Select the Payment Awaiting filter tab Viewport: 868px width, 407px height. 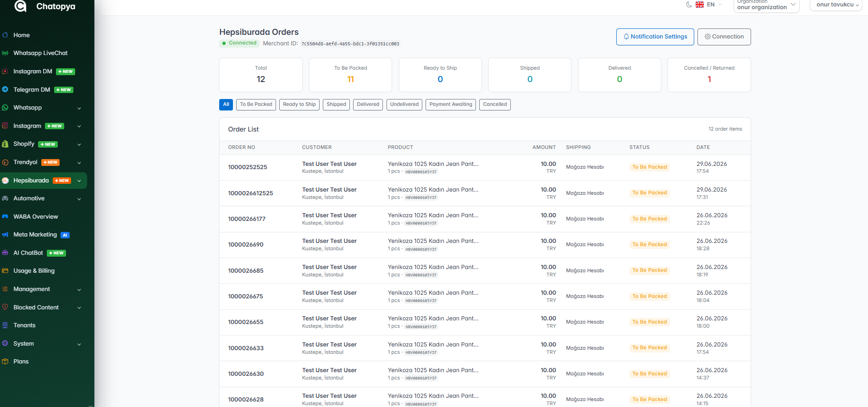[451, 104]
